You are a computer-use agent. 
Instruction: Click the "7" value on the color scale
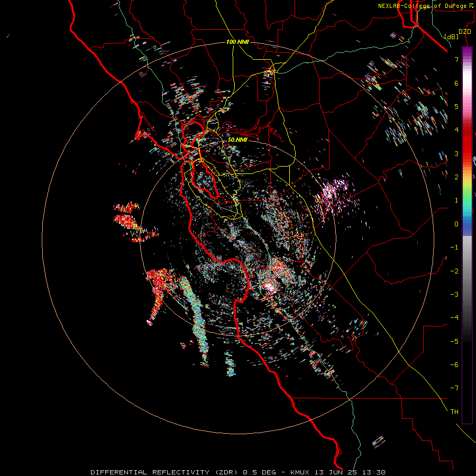click(456, 59)
